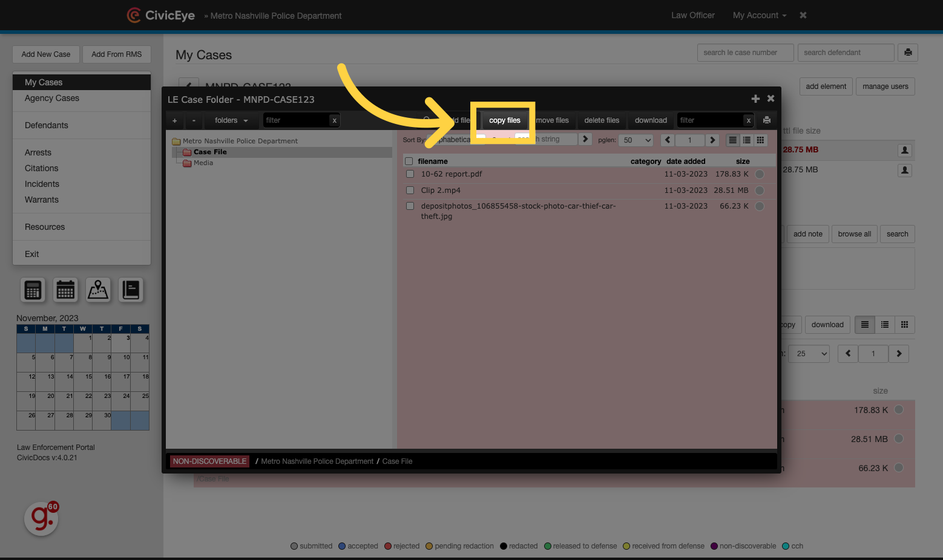This screenshot has width=943, height=560.
Task: Check the box for 10-62 report.pdf
Action: tap(410, 174)
